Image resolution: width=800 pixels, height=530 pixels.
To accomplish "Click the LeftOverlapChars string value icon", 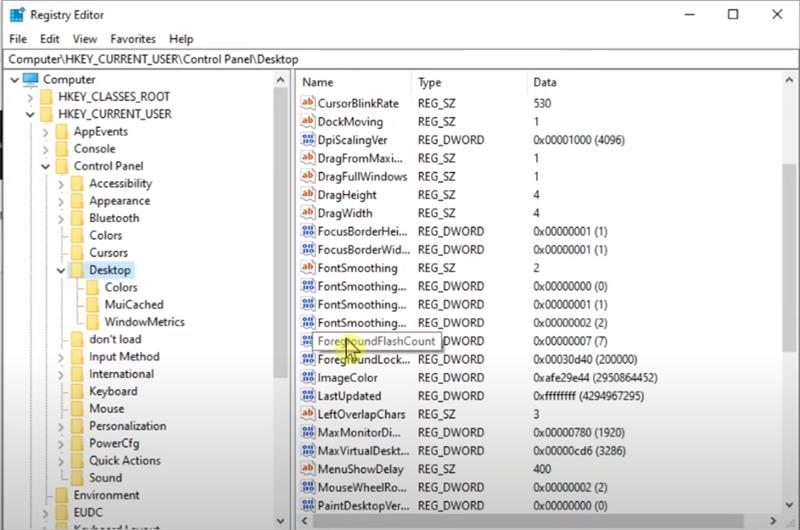I will tap(308, 414).
